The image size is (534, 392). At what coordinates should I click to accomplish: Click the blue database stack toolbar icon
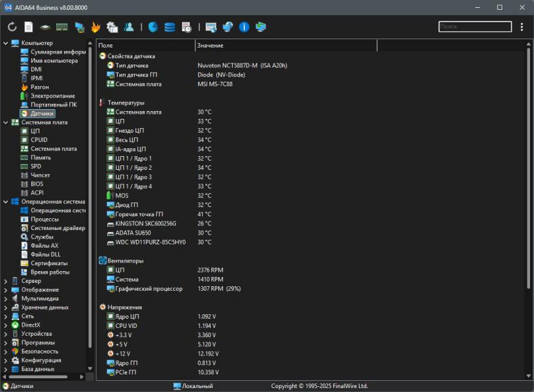click(169, 27)
